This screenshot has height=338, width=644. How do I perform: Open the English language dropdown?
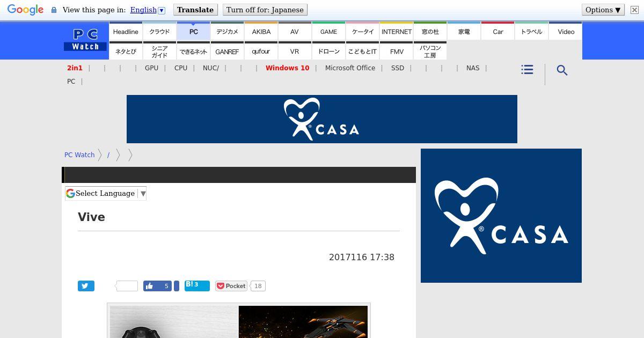[147, 10]
